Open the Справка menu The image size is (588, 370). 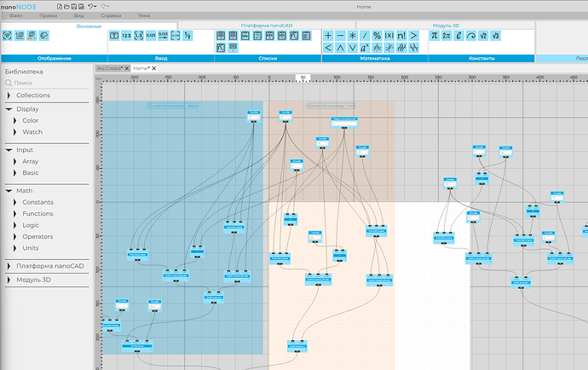[110, 16]
